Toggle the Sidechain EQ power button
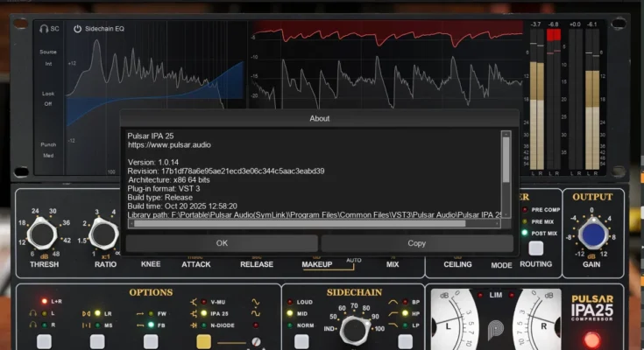 [77, 28]
